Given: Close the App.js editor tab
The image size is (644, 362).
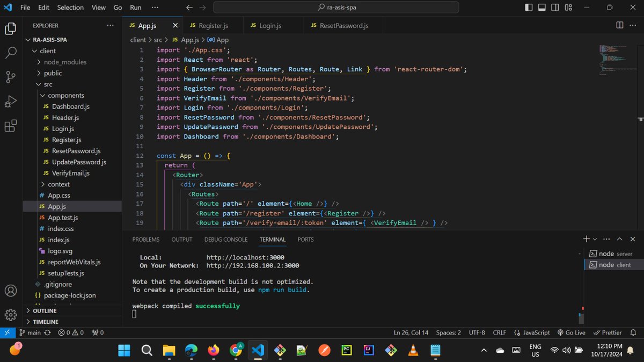Looking at the screenshot, I should tap(175, 25).
